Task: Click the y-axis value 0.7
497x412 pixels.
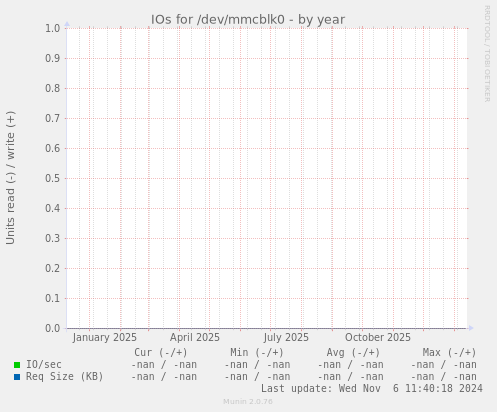Action: tap(53, 118)
